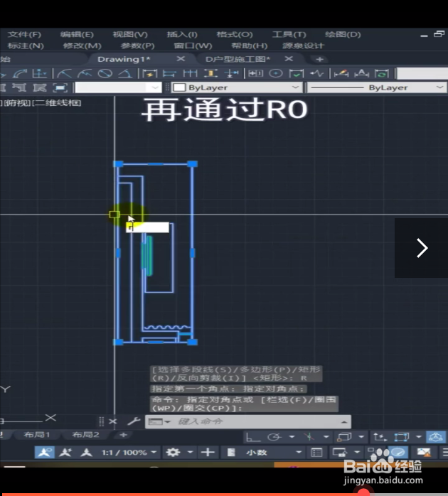Select the Diameter dimension tool
Screen dimensions: 448x496
point(105,73)
